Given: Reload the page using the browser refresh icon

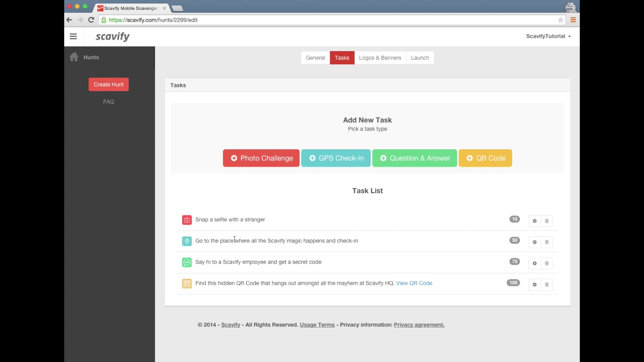Looking at the screenshot, I should 91,20.
